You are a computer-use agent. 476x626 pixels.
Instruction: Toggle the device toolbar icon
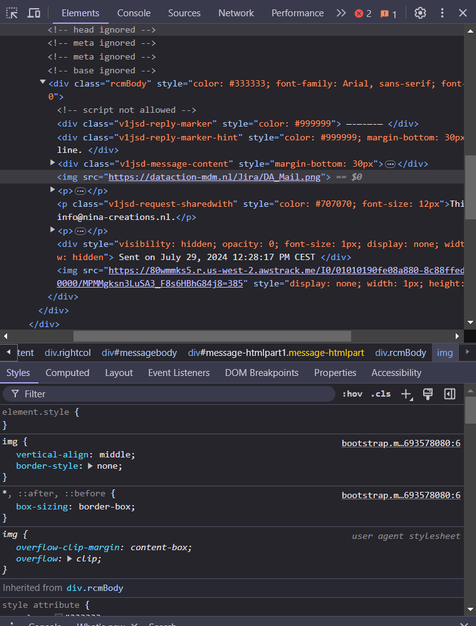point(34,13)
